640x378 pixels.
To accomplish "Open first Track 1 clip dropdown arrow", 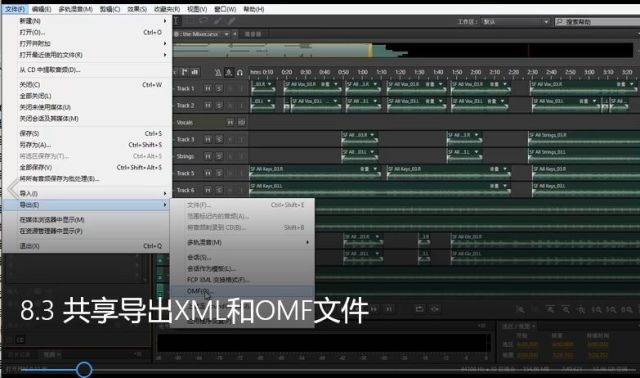I will coord(269,84).
